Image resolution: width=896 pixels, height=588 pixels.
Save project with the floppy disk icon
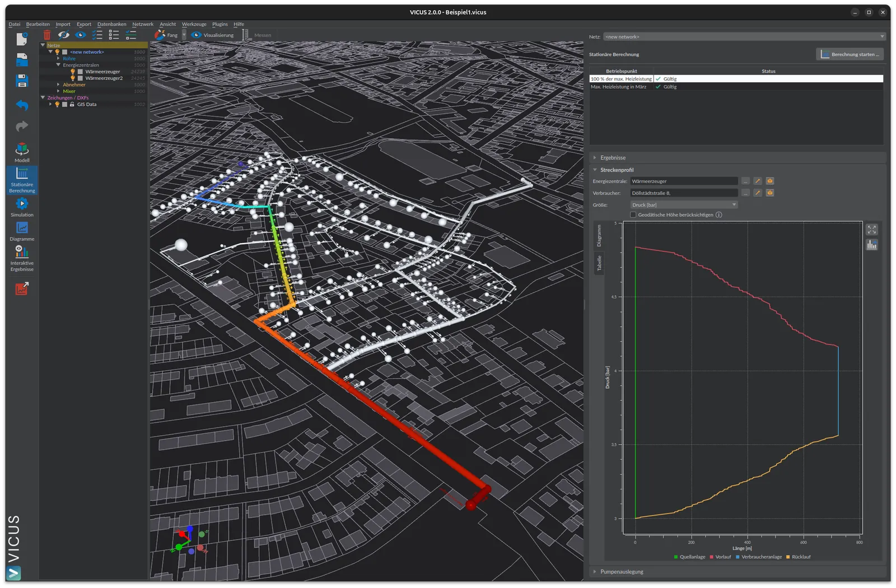(x=22, y=81)
